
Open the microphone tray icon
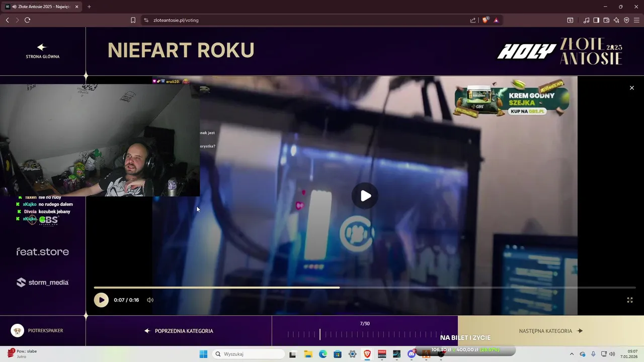pyautogui.click(x=593, y=354)
